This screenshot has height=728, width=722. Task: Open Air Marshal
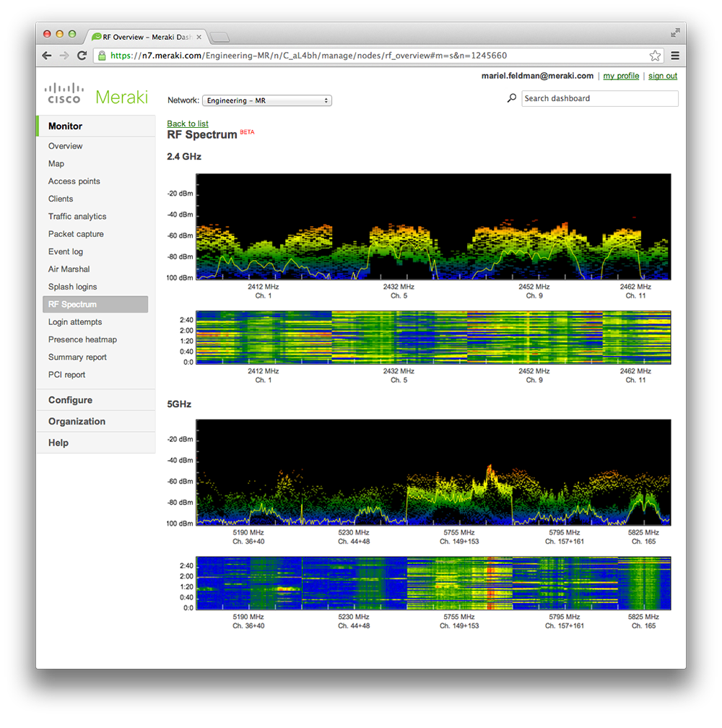pos(69,269)
